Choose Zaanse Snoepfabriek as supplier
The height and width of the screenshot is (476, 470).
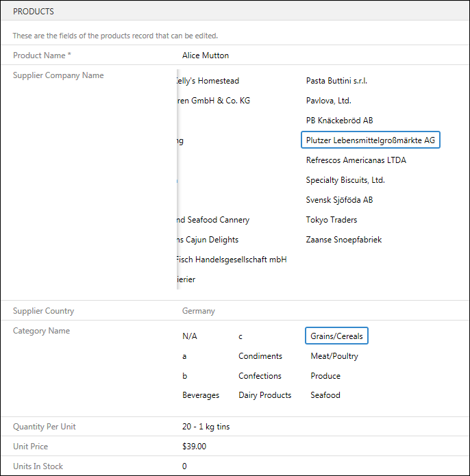click(x=343, y=240)
